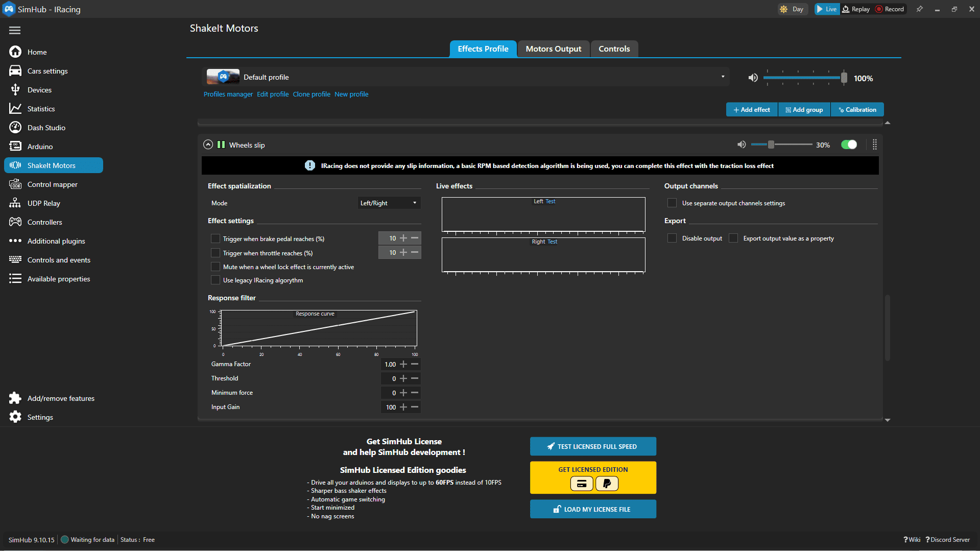Viewport: 980px width, 551px height.
Task: Open the Mode Left/Right dropdown
Action: click(388, 203)
